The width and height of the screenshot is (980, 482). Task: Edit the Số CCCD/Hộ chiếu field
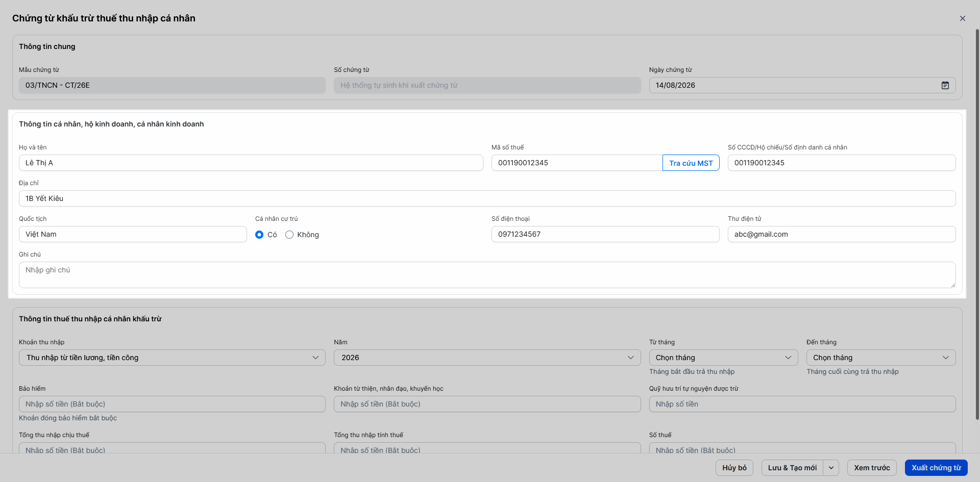pyautogui.click(x=842, y=163)
